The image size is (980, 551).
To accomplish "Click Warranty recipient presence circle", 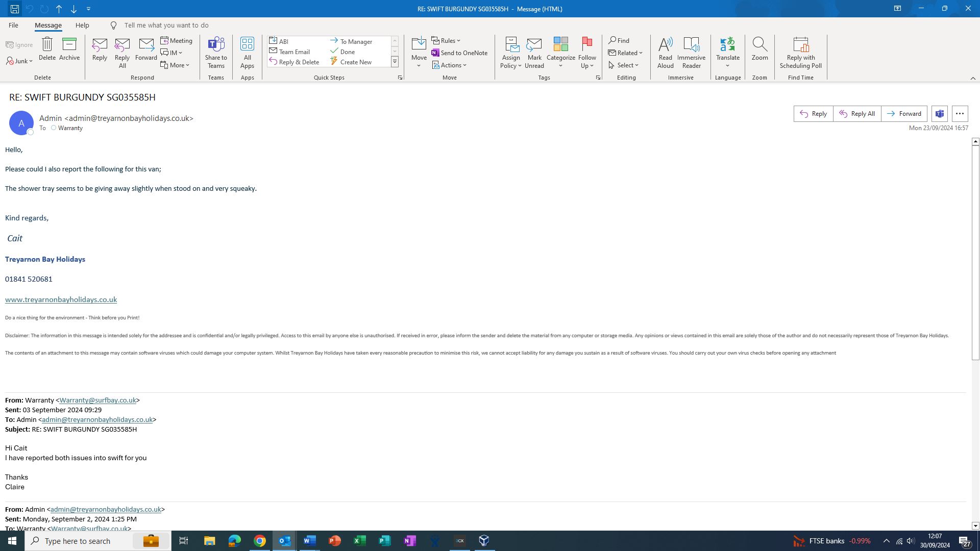I will click(x=54, y=128).
